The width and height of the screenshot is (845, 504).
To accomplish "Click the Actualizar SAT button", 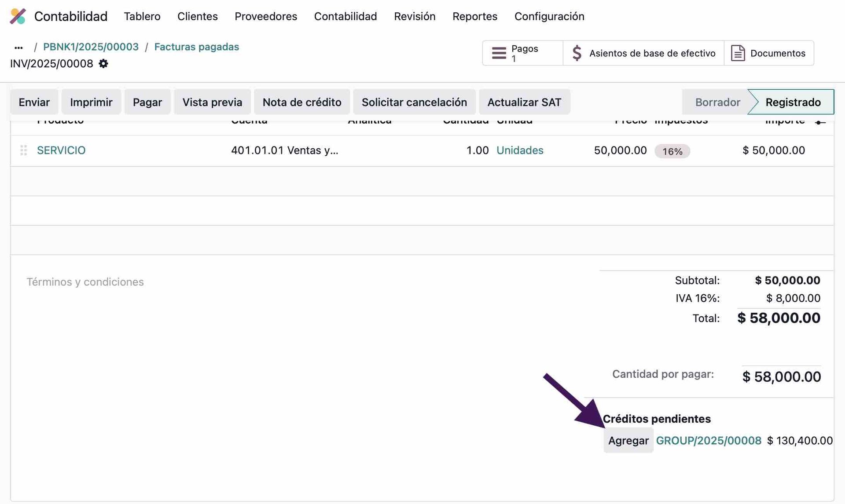I will 524,102.
